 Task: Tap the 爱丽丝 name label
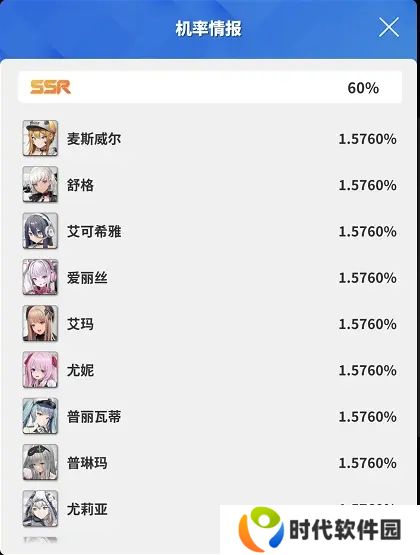coord(87,278)
